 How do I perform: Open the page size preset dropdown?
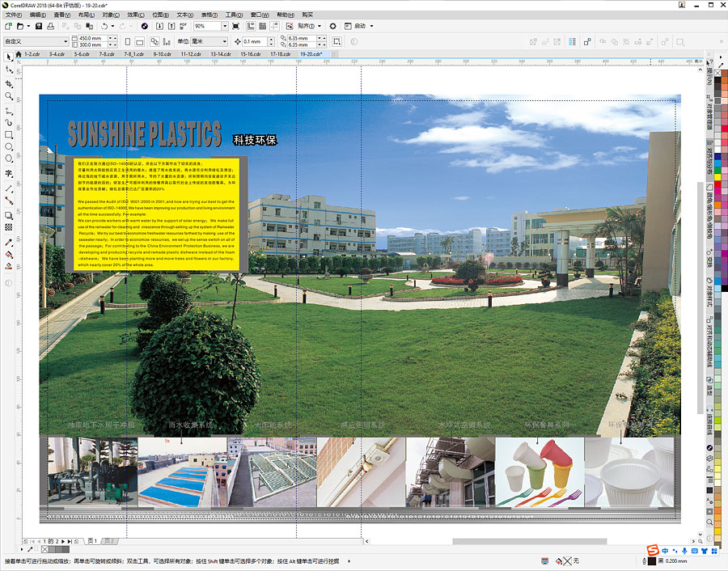(66, 41)
